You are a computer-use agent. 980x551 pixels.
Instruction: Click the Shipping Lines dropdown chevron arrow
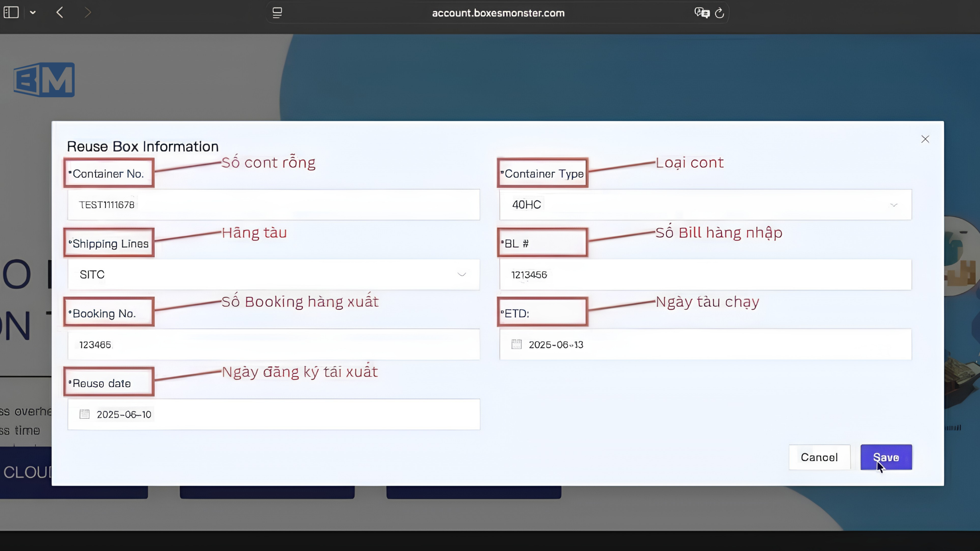pos(461,274)
